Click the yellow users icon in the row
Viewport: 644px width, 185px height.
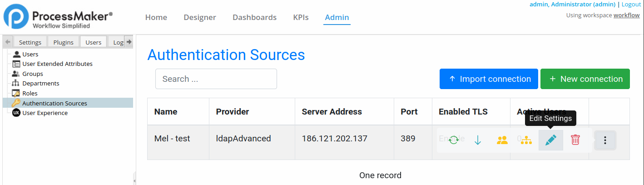(x=502, y=140)
